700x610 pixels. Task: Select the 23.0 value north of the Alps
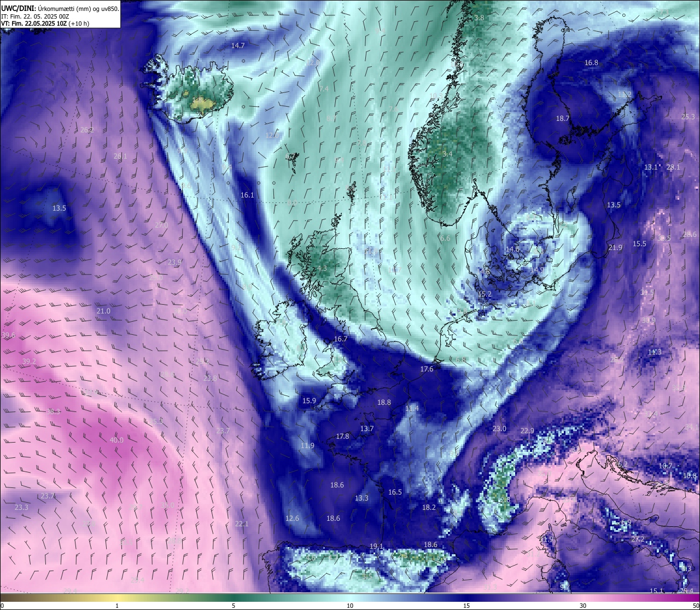tap(499, 429)
